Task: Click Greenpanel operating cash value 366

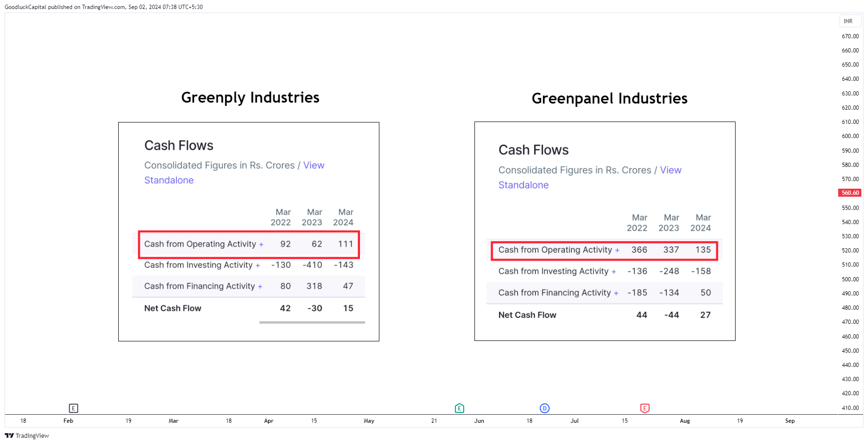Action: 639,250
